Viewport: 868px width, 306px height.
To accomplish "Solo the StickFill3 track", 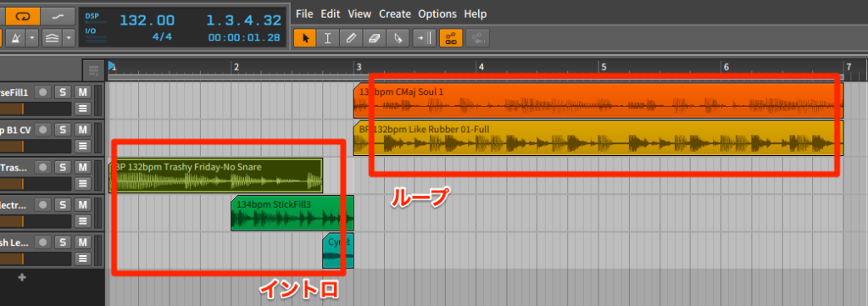I will [63, 205].
